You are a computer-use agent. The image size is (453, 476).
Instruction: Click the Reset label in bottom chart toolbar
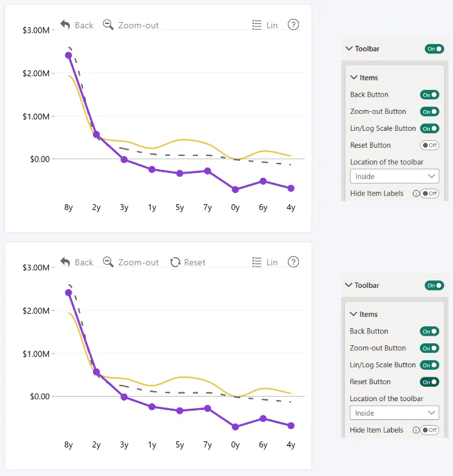[x=195, y=262]
